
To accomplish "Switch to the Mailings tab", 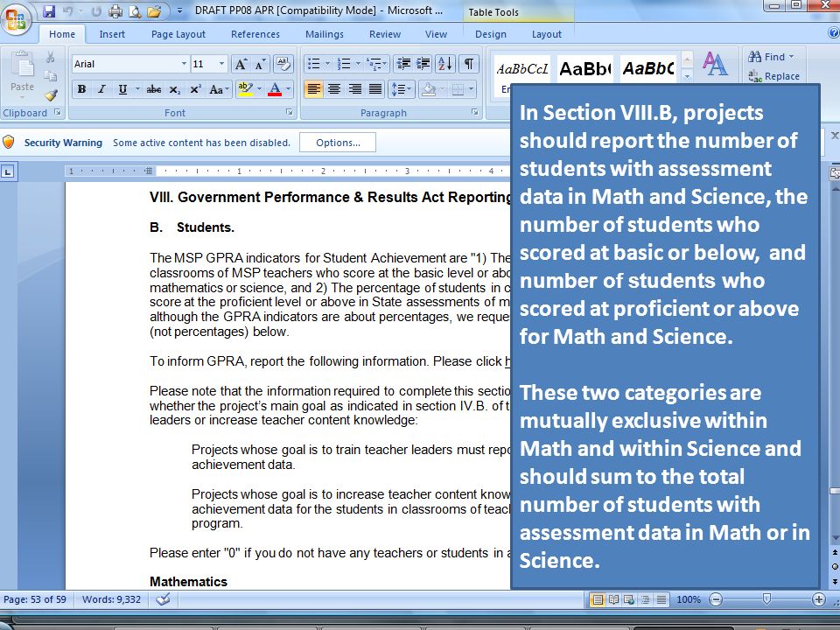I will point(325,34).
